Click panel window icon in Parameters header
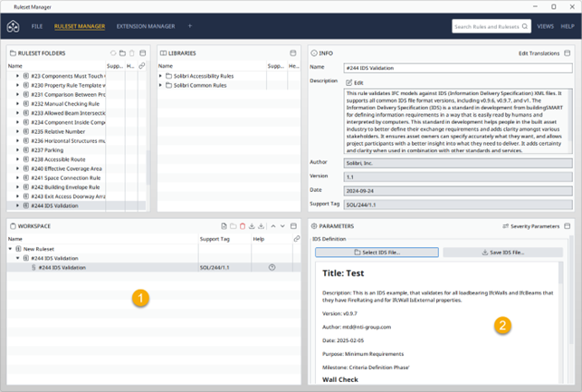Viewport: 582px width, 392px height. (568, 226)
